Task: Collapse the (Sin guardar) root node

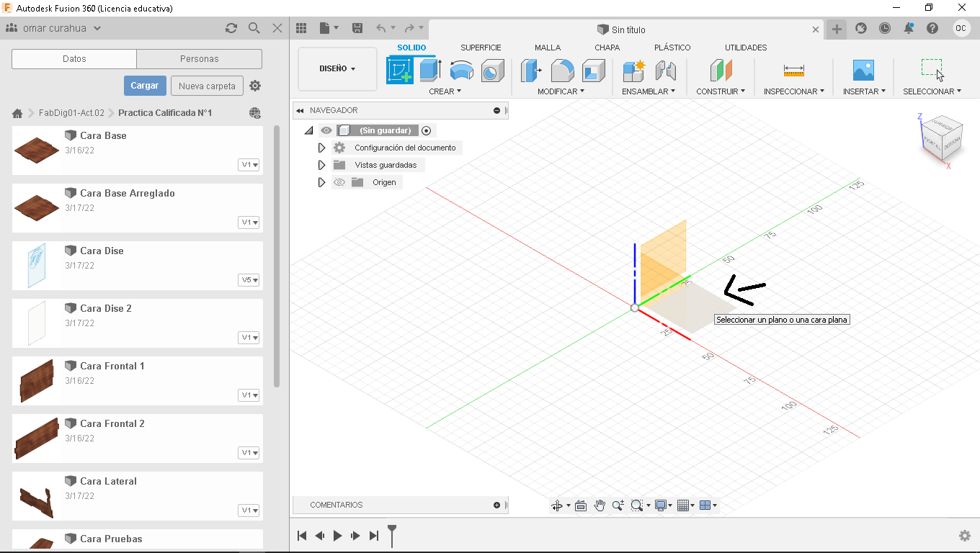Action: (x=308, y=130)
